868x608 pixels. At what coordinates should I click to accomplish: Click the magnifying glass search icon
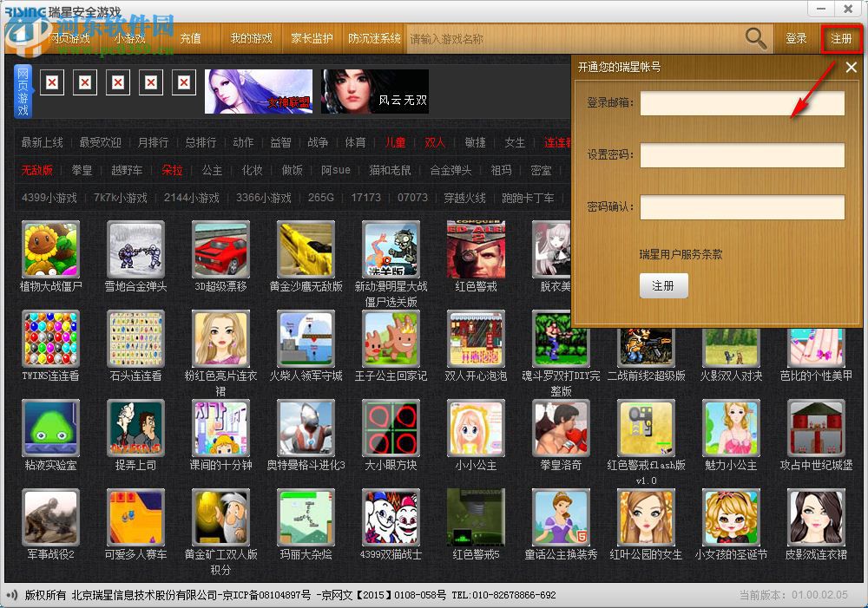point(754,38)
